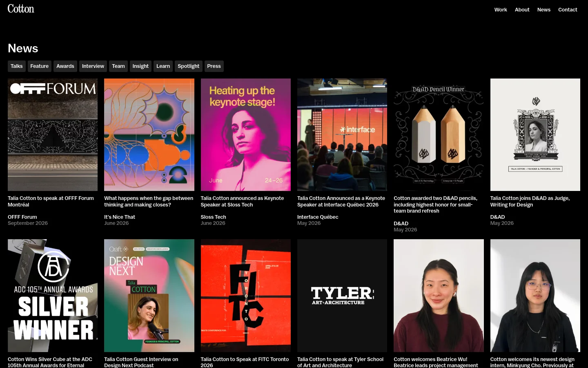
Task: Open the 'Heating up the keynote stage' image
Action: point(246,135)
